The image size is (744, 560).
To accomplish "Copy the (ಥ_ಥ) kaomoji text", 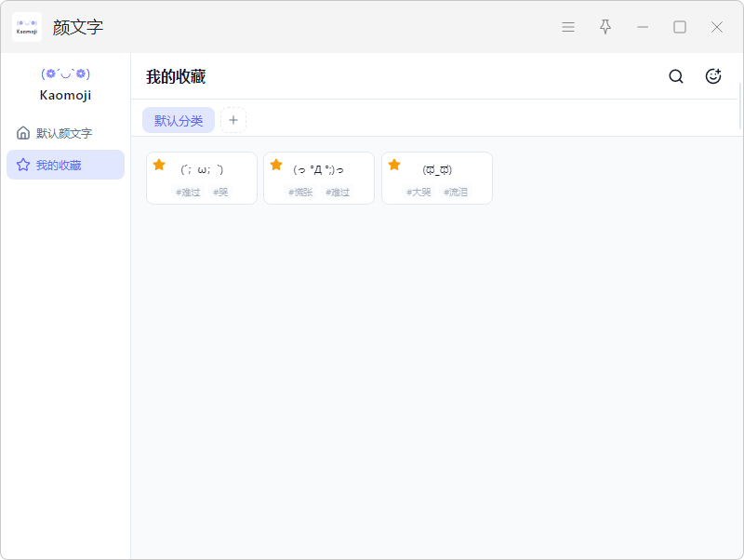I will (x=437, y=169).
